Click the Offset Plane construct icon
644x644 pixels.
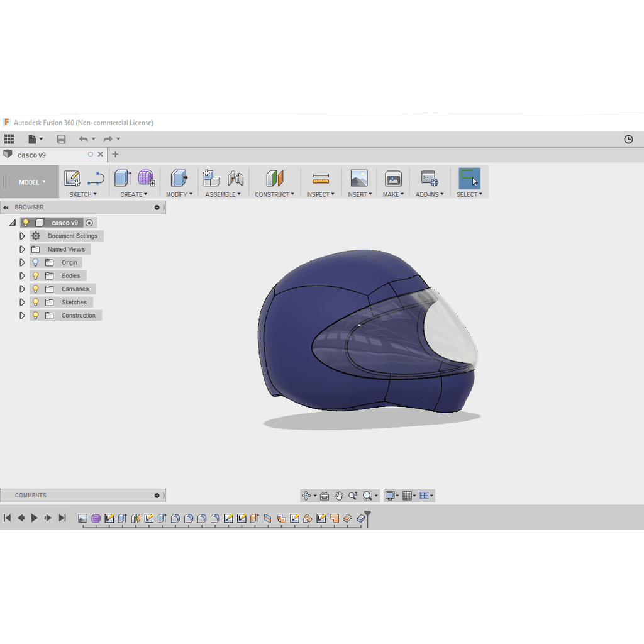coord(274,178)
